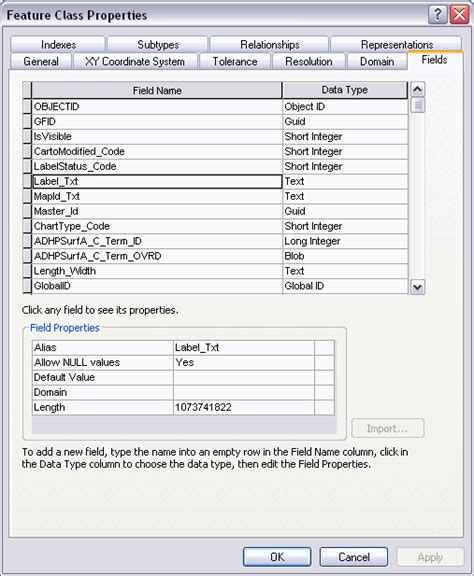
Task: Click the scroll down arrow in field list
Action: point(417,287)
